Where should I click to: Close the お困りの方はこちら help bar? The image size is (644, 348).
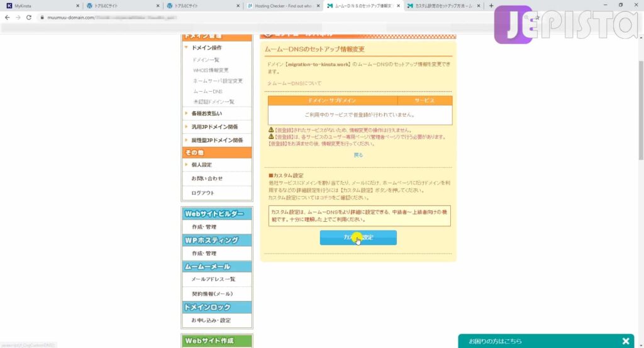click(x=626, y=341)
